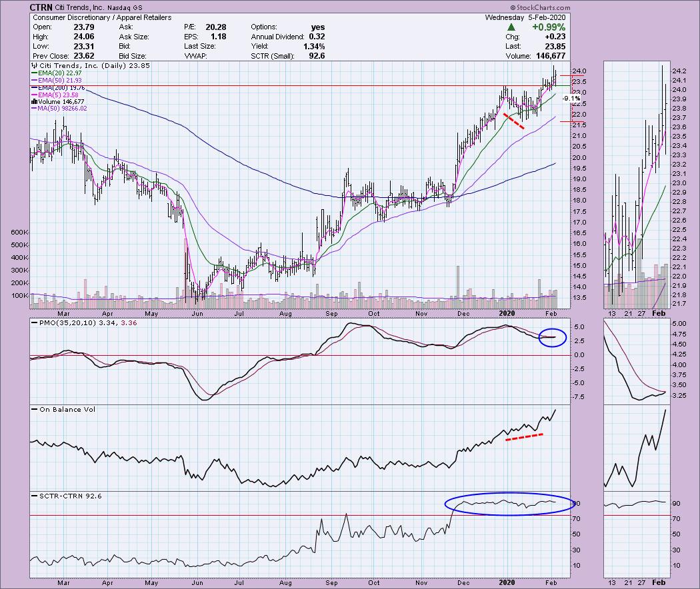Click the Options value yes
Screen dimensions: 700x589
pyautogui.click(x=318, y=27)
